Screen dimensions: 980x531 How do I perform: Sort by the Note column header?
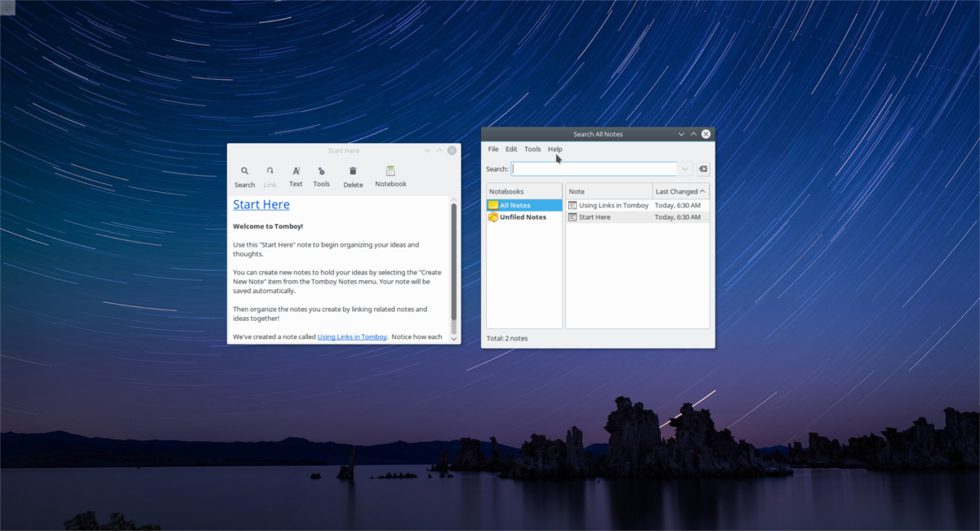608,191
